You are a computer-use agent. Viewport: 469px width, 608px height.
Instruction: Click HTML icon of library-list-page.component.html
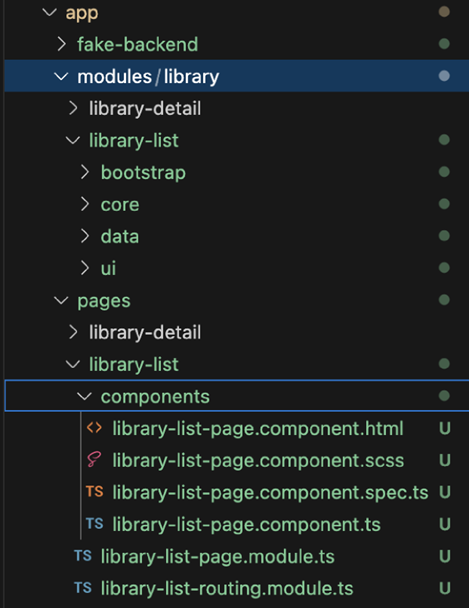pyautogui.click(x=94, y=428)
